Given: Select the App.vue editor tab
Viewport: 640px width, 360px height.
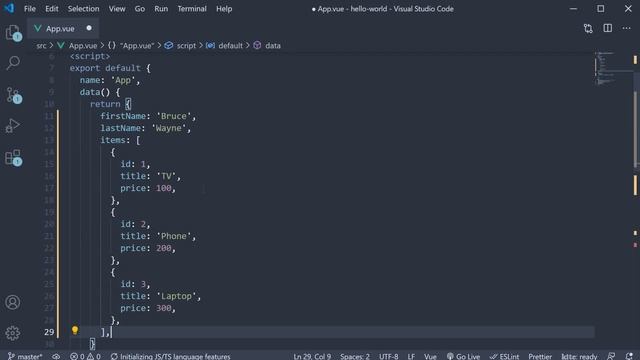Looking at the screenshot, I should 63,29.
